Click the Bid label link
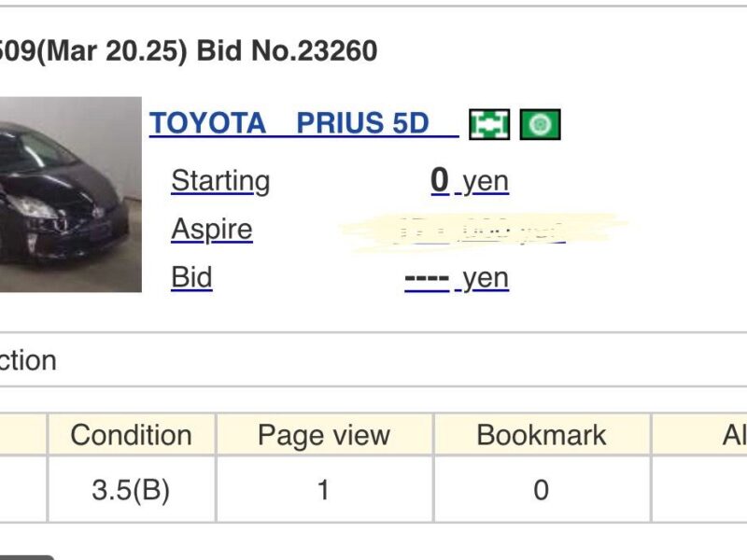 click(x=193, y=277)
